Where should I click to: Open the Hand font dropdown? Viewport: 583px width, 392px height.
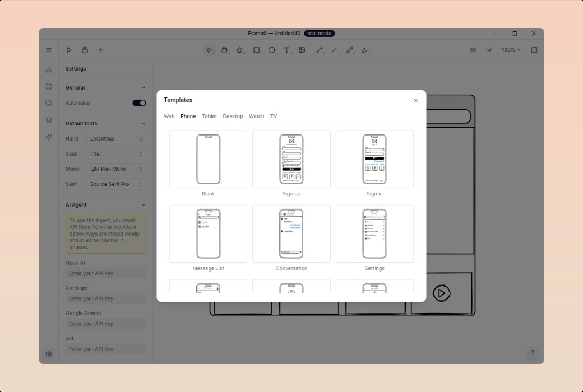(117, 138)
